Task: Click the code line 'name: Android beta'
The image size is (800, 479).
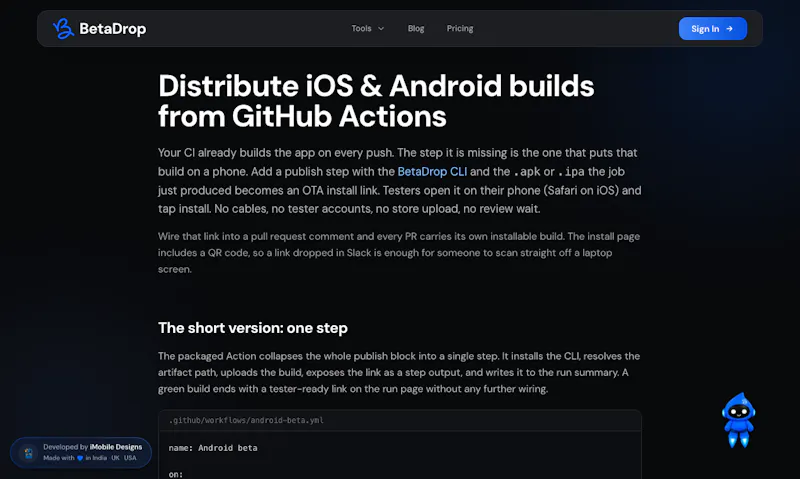Action: (213, 448)
